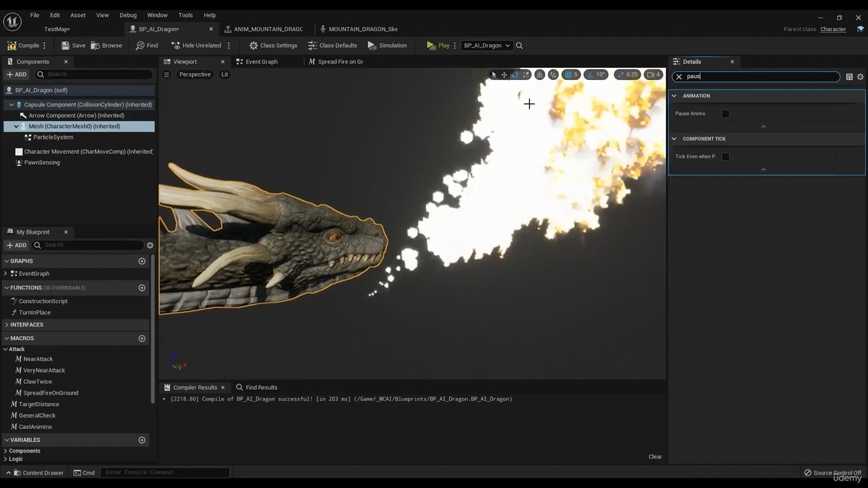The width and height of the screenshot is (868, 488).
Task: Select the scale transform tool in viewport
Action: [x=526, y=75]
